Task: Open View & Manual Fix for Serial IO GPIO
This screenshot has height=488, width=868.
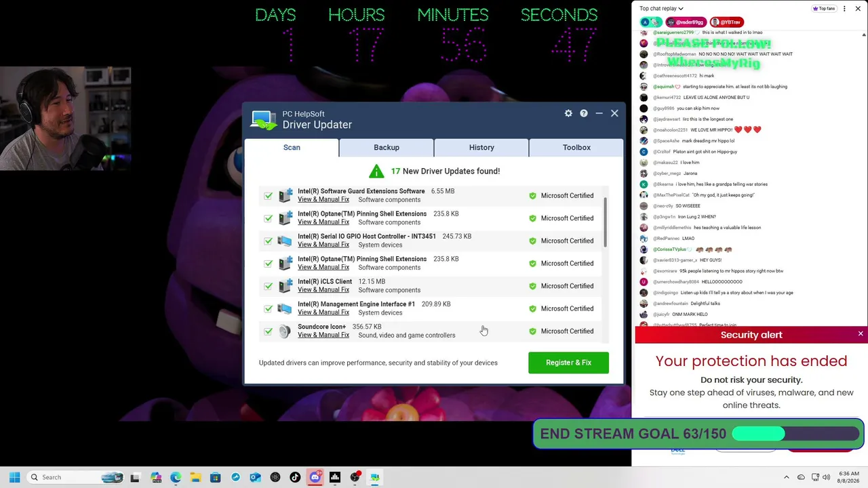Action: pyautogui.click(x=323, y=245)
